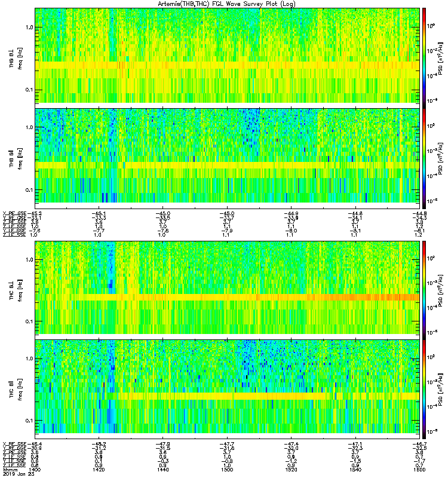Click the color bar of the THC B∥ panel
448x478 pixels.
point(424,390)
